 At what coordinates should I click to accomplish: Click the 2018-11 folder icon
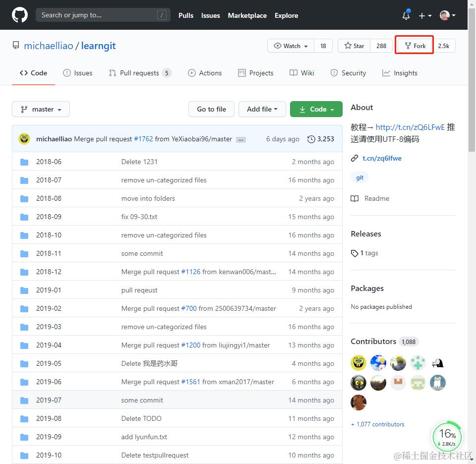point(24,254)
